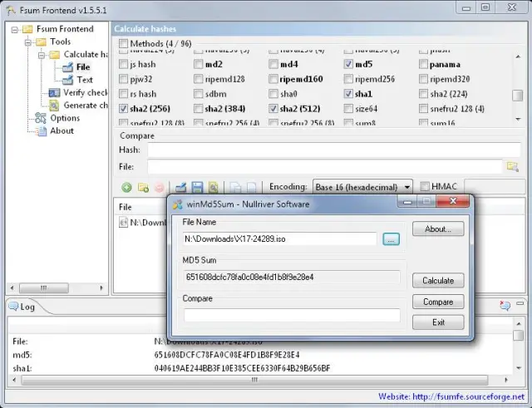The width and height of the screenshot is (532, 408).
Task: Click the Compare input field in winMd5Sum
Action: click(x=292, y=316)
